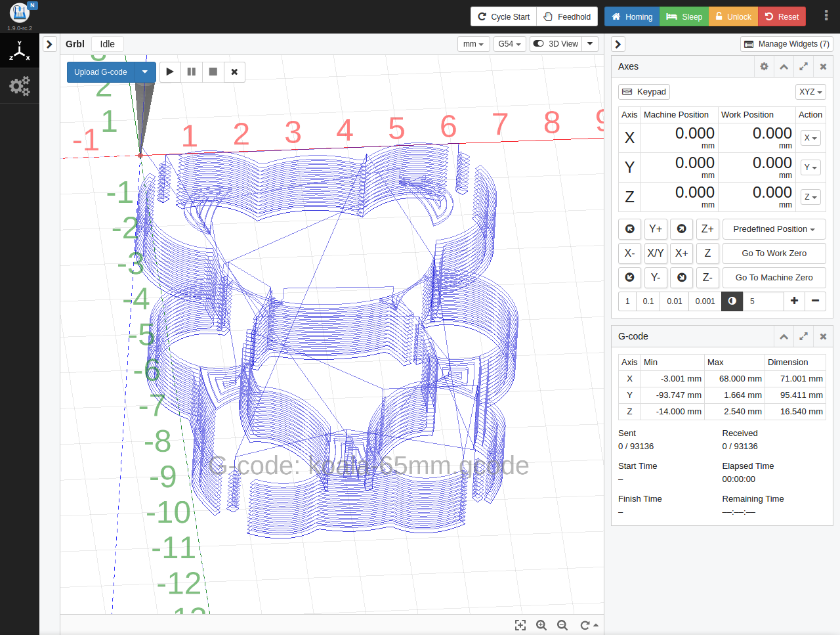Fit toolpath to screen icon
Image resolution: width=840 pixels, height=635 pixels.
click(520, 625)
